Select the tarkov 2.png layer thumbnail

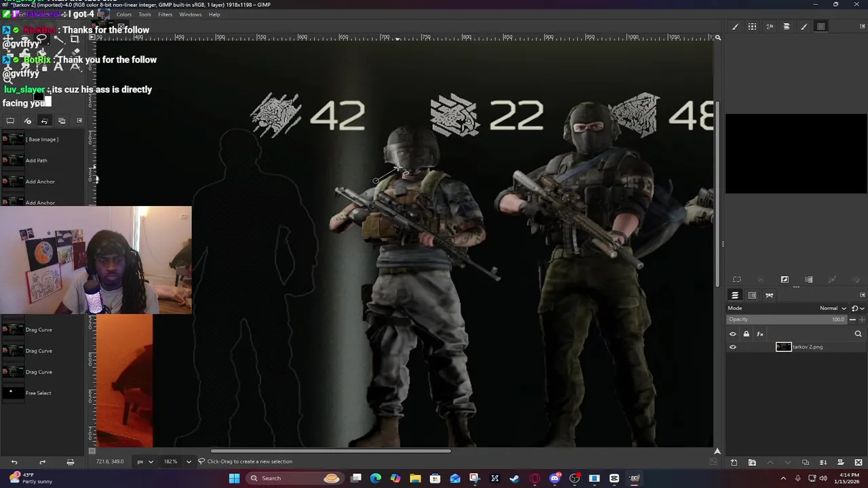pyautogui.click(x=783, y=347)
